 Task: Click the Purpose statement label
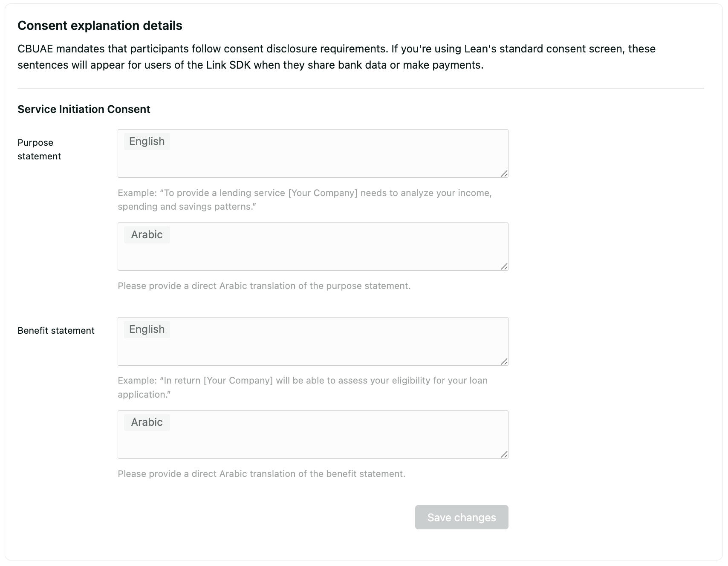point(39,149)
